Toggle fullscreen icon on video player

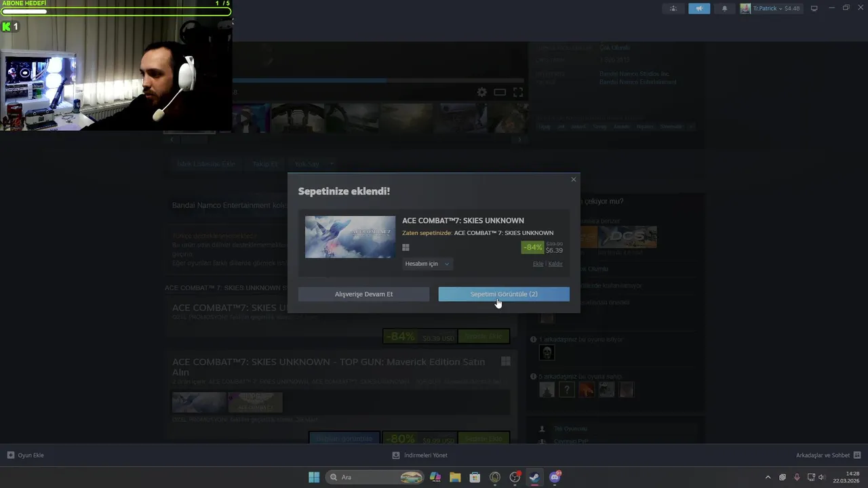coord(518,92)
